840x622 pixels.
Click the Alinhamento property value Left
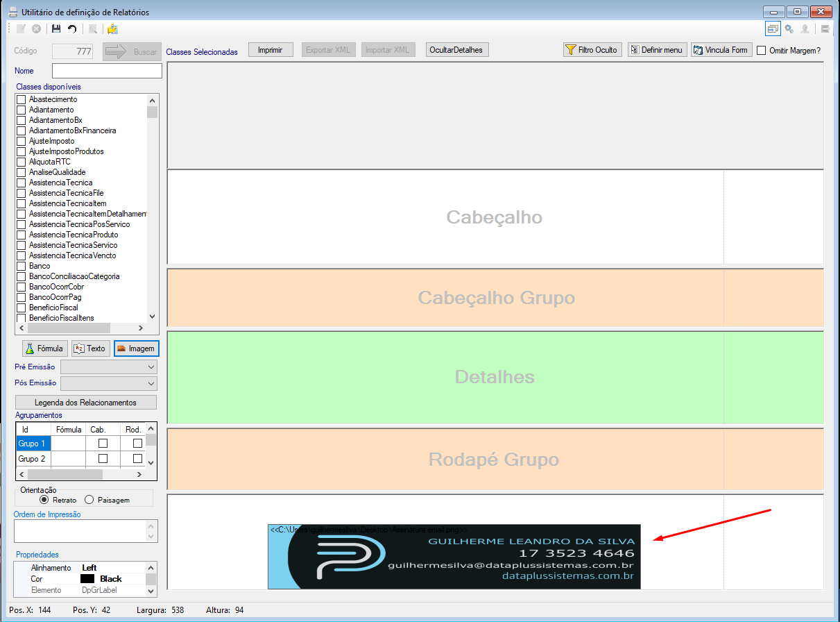pyautogui.click(x=89, y=567)
